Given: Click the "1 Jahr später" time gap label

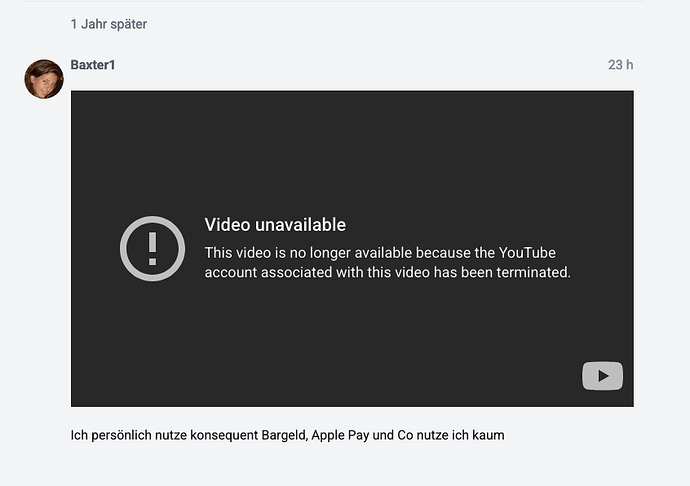Looking at the screenshot, I should tap(109, 24).
